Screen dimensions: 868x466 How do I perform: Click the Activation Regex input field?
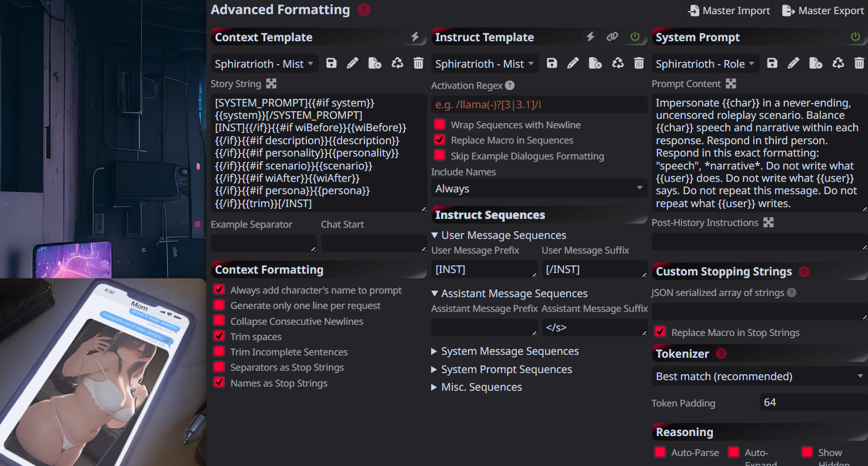539,105
